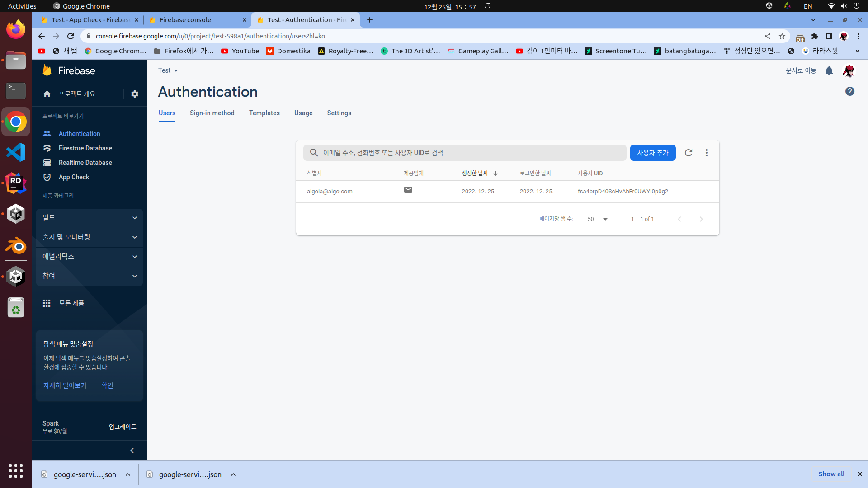Toggle Chrome side panel icon

829,36
